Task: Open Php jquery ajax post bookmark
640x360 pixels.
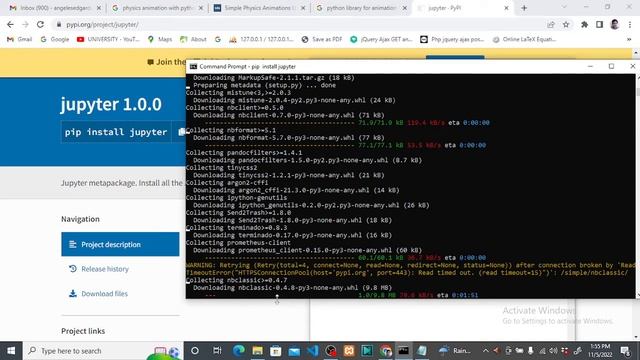Action: click(452, 39)
